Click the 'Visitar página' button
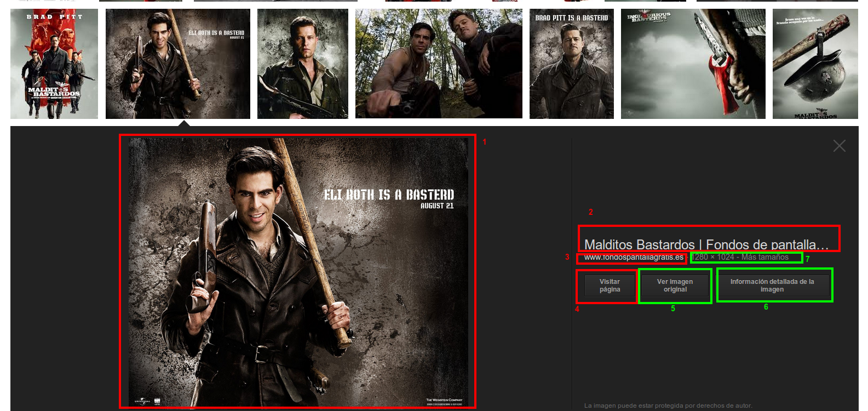Image resolution: width=868 pixels, height=411 pixels. [610, 286]
